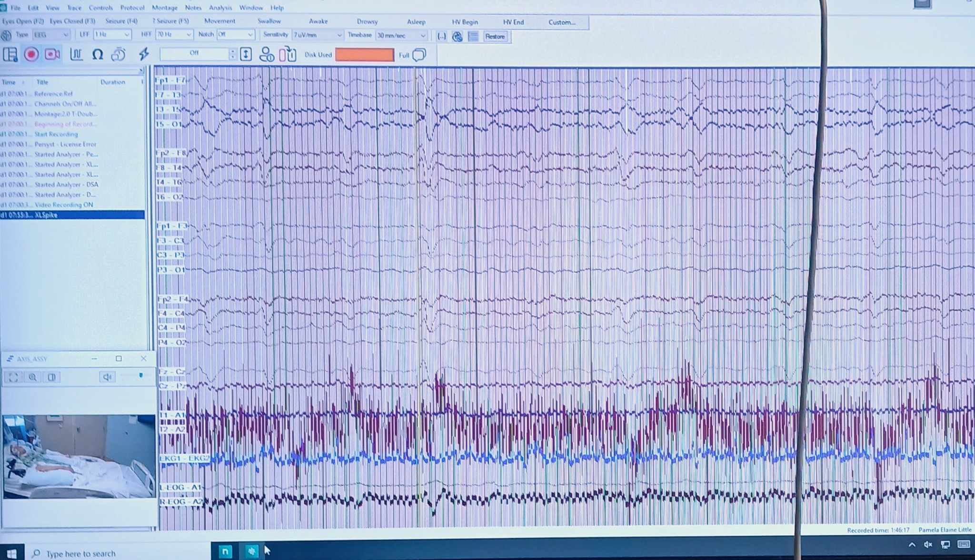Image resolution: width=975 pixels, height=560 pixels.
Task: Click the video zoom magnifier icon
Action: 32,377
